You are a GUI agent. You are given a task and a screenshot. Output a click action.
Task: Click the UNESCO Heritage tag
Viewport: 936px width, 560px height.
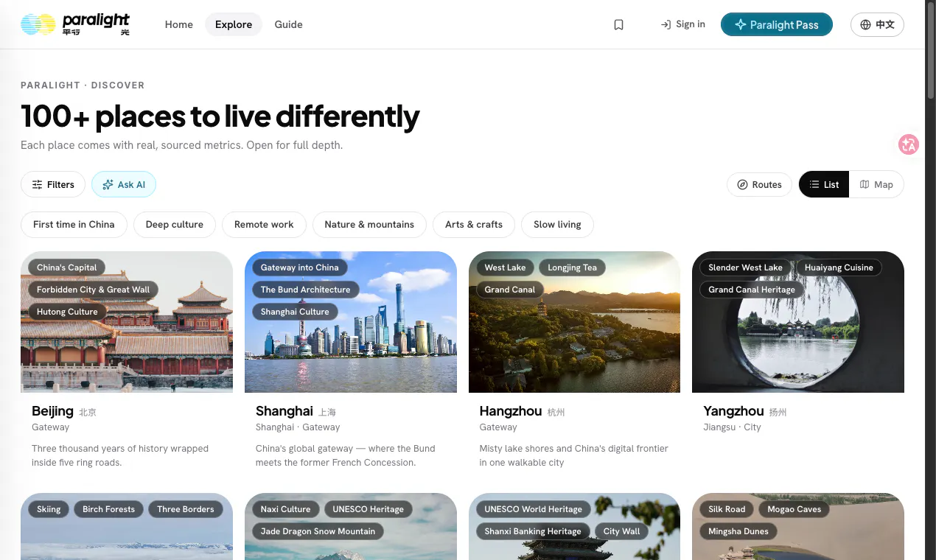pos(369,509)
